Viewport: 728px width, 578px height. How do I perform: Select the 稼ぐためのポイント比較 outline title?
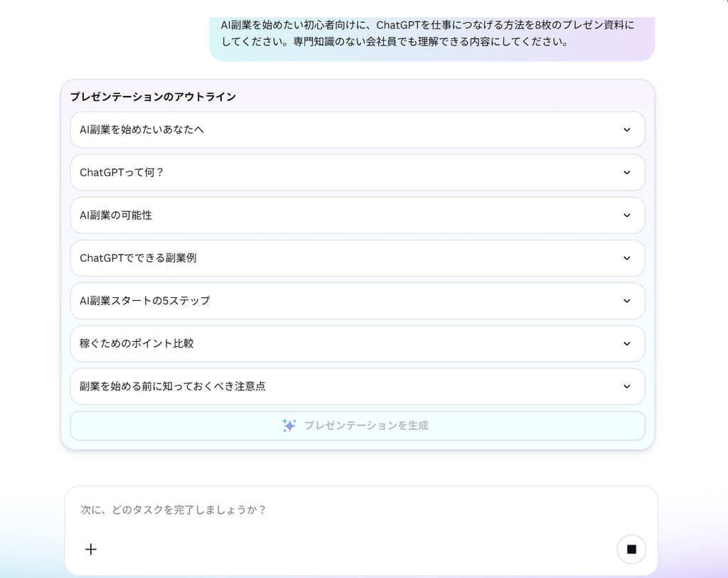[136, 343]
